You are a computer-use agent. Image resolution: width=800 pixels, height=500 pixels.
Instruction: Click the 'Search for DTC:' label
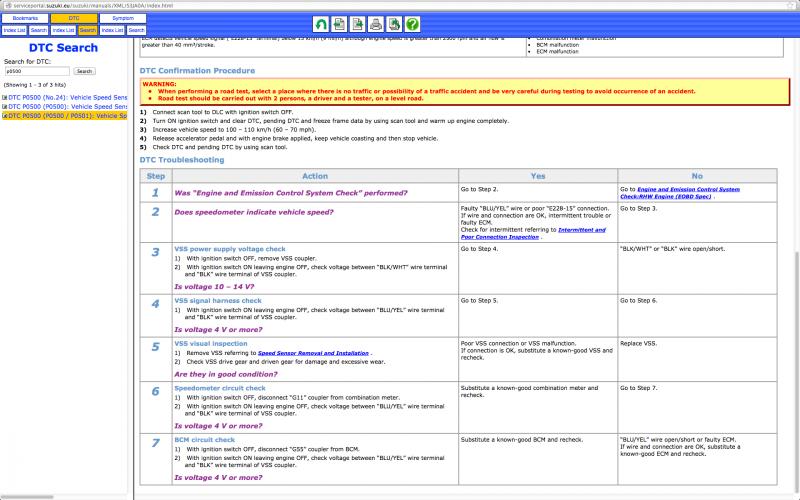[x=27, y=61]
